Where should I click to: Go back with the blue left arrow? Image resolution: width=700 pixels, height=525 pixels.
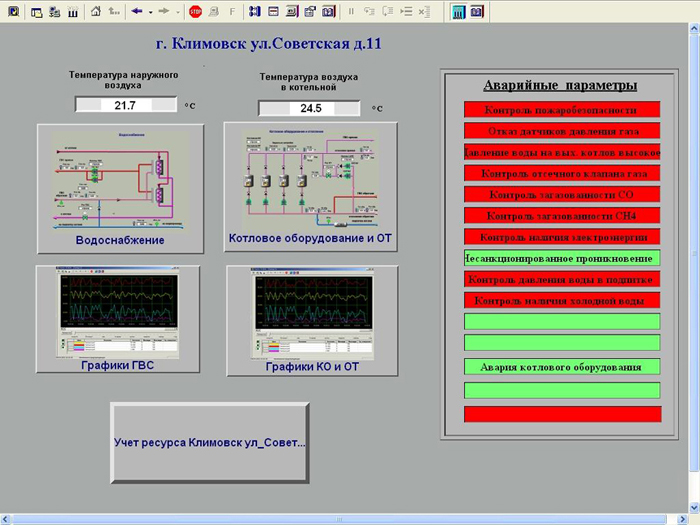(x=137, y=12)
